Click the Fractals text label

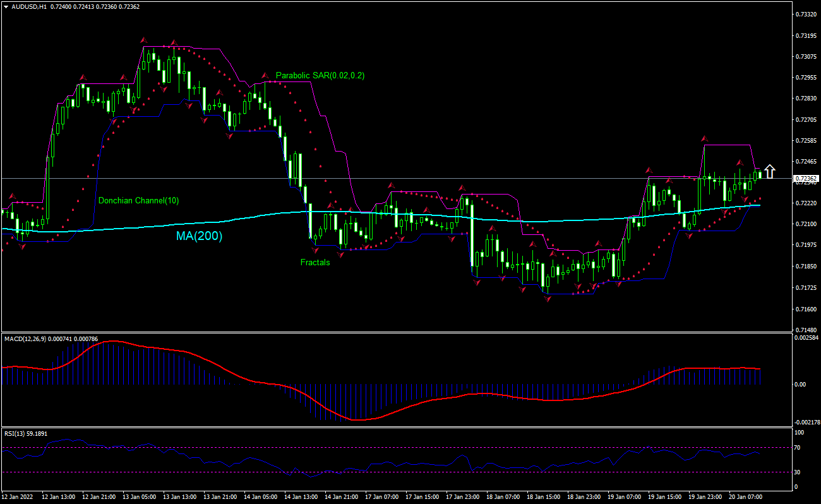click(x=315, y=262)
